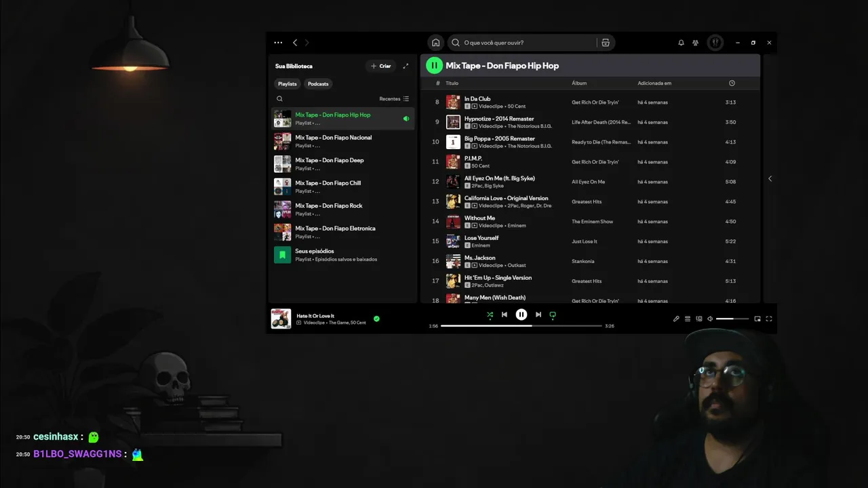Image resolution: width=868 pixels, height=488 pixels.
Task: Open Mix Tape - Don Fiapo Eletronica playlist
Action: point(342,232)
